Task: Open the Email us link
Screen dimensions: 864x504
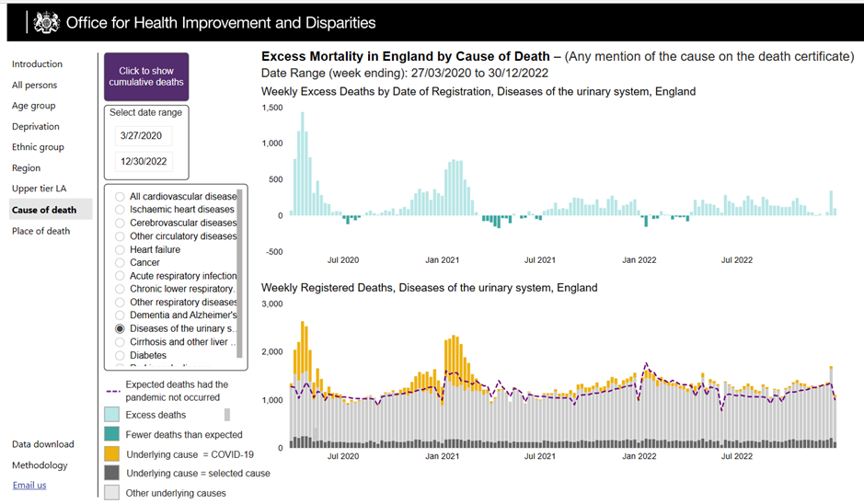Action: pyautogui.click(x=29, y=486)
